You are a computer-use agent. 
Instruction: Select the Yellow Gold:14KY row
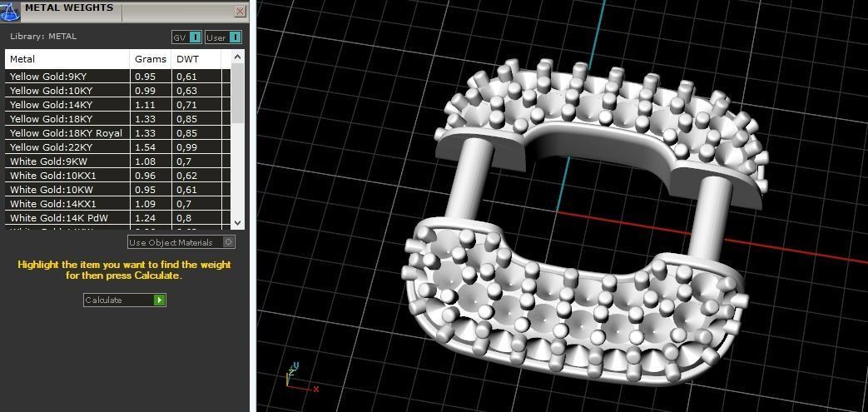(117, 105)
